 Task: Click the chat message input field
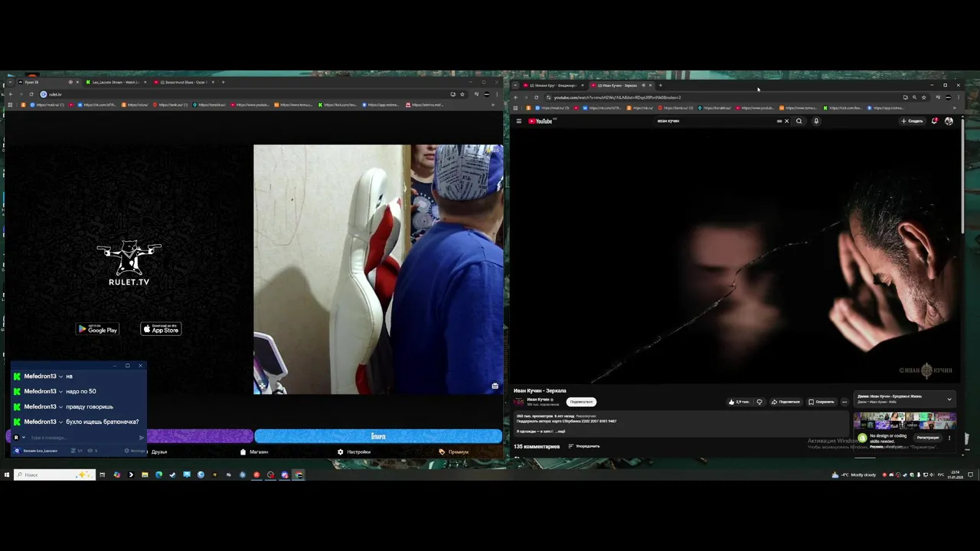pyautogui.click(x=84, y=438)
